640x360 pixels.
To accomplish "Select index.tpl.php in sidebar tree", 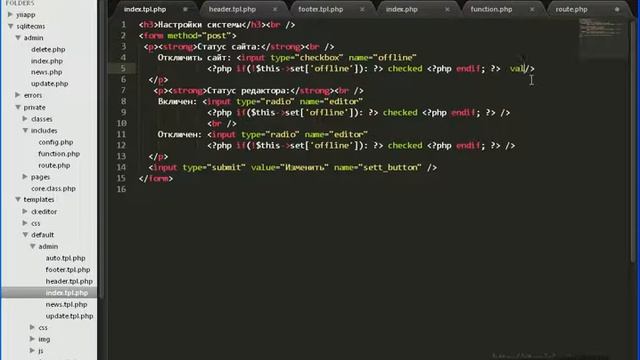I will point(67,293).
